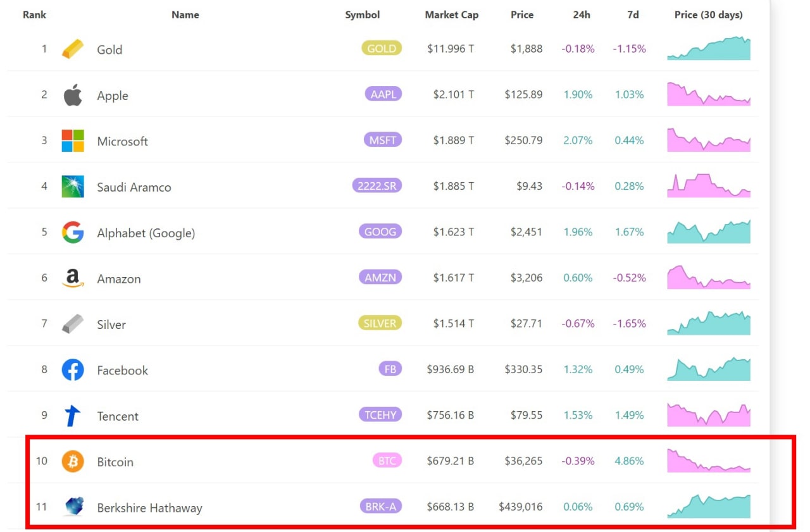Screen dimensions: 810x532
Task: Open Facebook's 30-day price chart
Action: click(709, 369)
